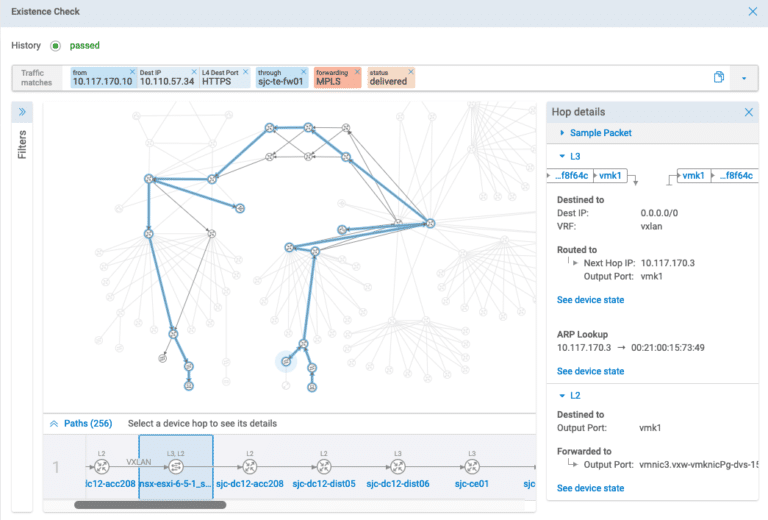Close the Hop details panel
The height and width of the screenshot is (520, 768).
click(749, 112)
